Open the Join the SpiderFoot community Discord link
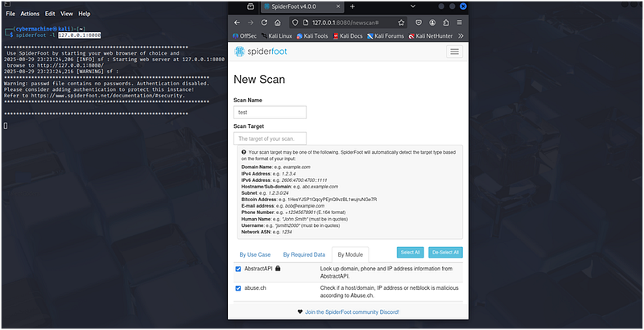The image size is (644, 330). (x=352, y=312)
